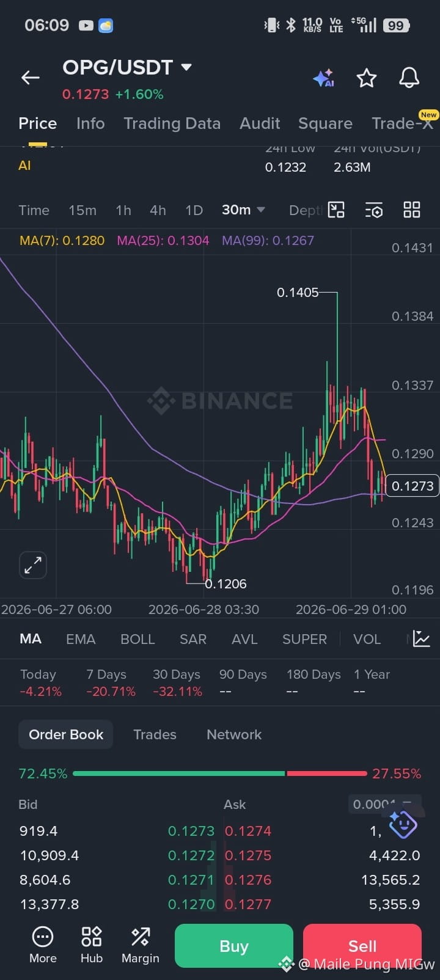The height and width of the screenshot is (980, 440).
Task: Select the 4h chart interval
Action: 158,210
